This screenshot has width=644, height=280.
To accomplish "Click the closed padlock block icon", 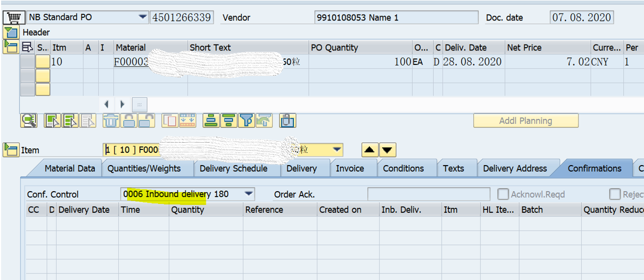I will (129, 121).
